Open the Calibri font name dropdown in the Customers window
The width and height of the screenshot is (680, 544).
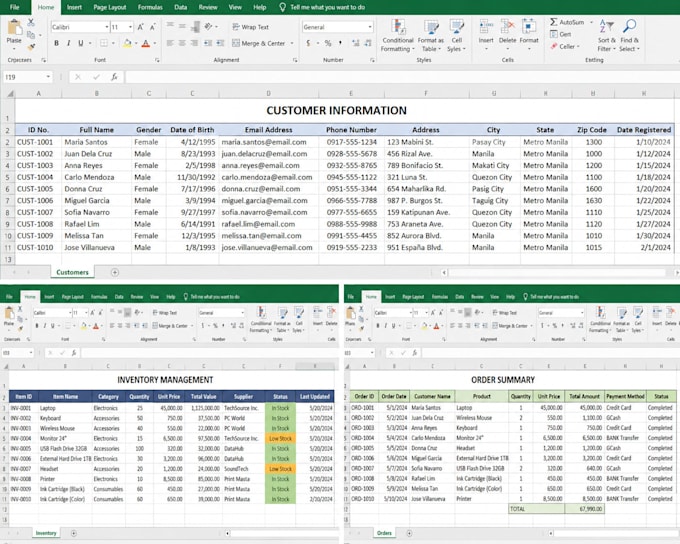(106, 27)
